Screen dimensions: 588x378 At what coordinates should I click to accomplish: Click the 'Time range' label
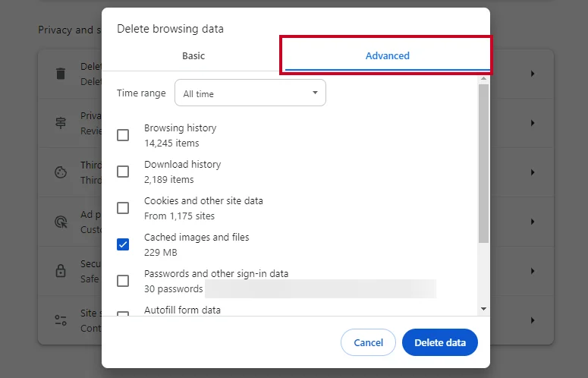click(x=141, y=93)
